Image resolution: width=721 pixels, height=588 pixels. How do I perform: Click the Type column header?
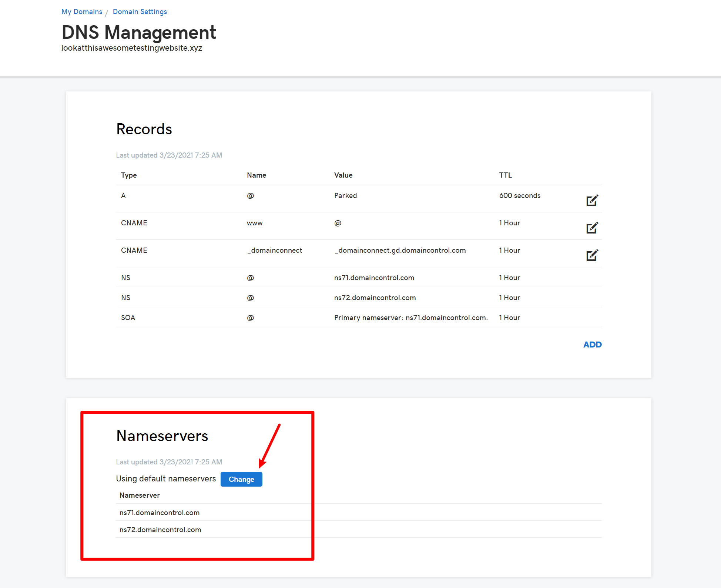click(x=128, y=175)
